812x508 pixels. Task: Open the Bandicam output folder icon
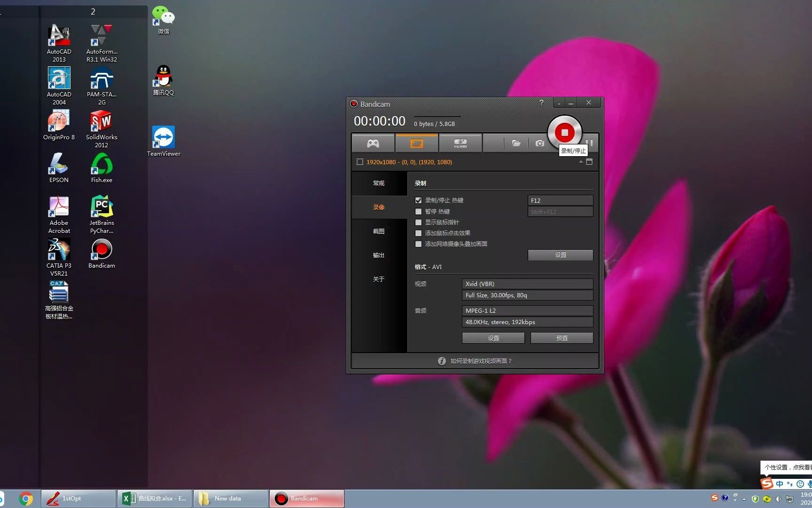coord(516,143)
